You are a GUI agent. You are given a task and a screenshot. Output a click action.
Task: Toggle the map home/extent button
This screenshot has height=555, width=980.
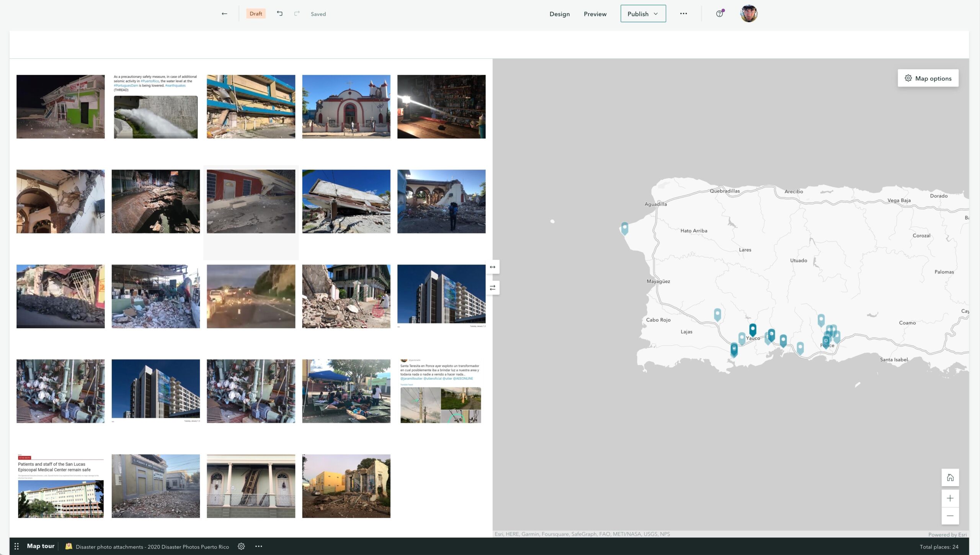pos(950,478)
